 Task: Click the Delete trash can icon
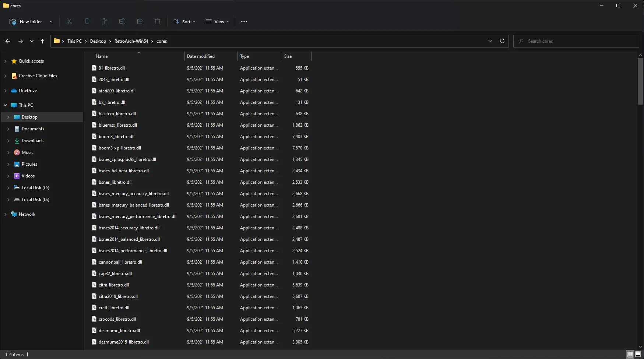point(158,22)
